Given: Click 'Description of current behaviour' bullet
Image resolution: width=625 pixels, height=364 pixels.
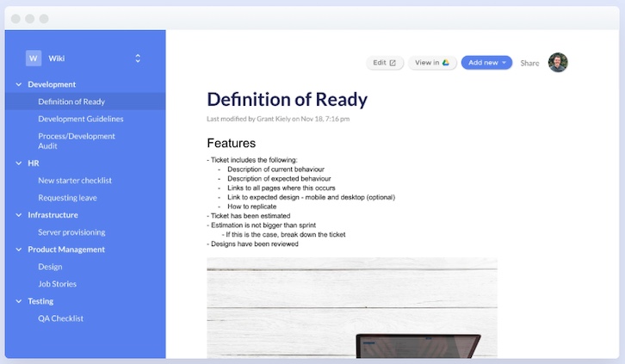Looking at the screenshot, I should click(275, 170).
